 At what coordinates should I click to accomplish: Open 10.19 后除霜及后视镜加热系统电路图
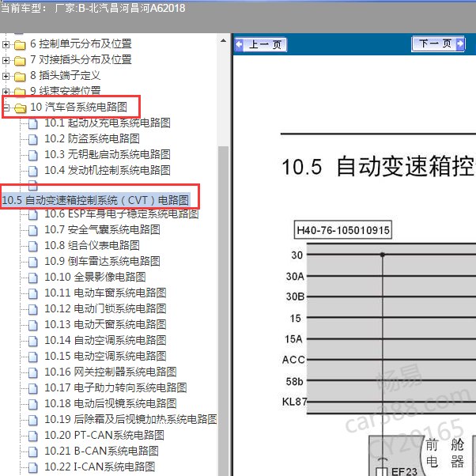pyautogui.click(x=130, y=419)
